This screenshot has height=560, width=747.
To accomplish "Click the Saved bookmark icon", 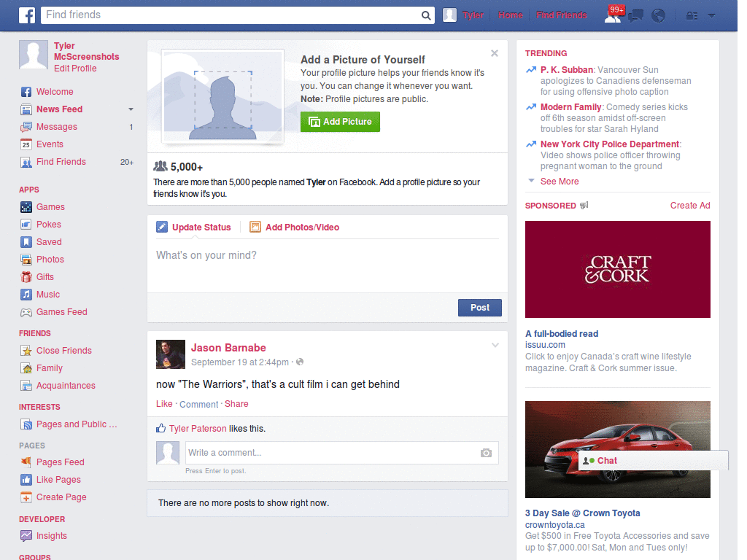I will [26, 242].
